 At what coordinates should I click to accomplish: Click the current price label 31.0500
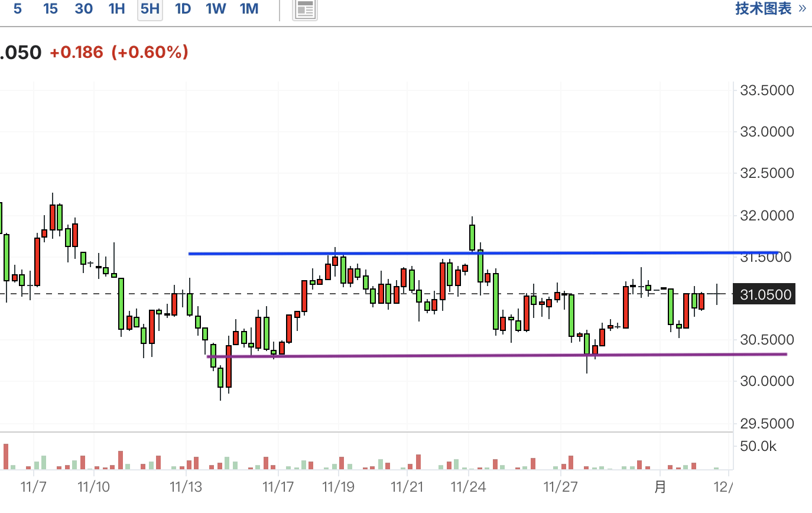(764, 294)
